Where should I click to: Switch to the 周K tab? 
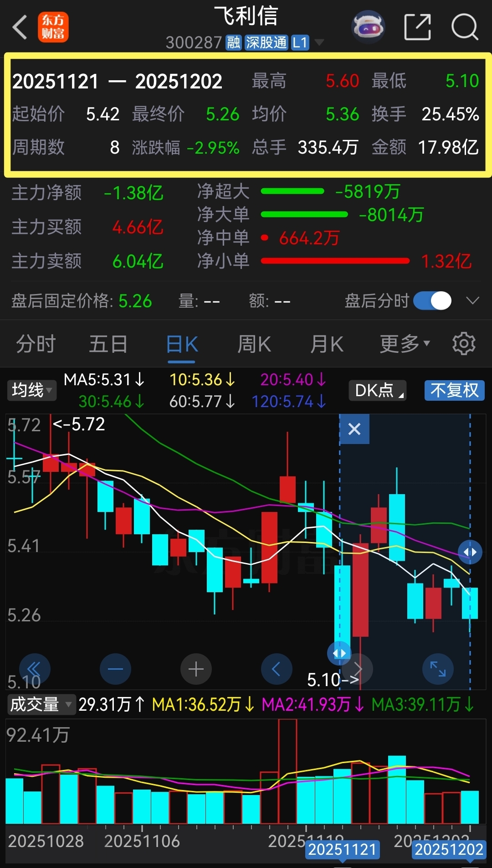pyautogui.click(x=254, y=344)
